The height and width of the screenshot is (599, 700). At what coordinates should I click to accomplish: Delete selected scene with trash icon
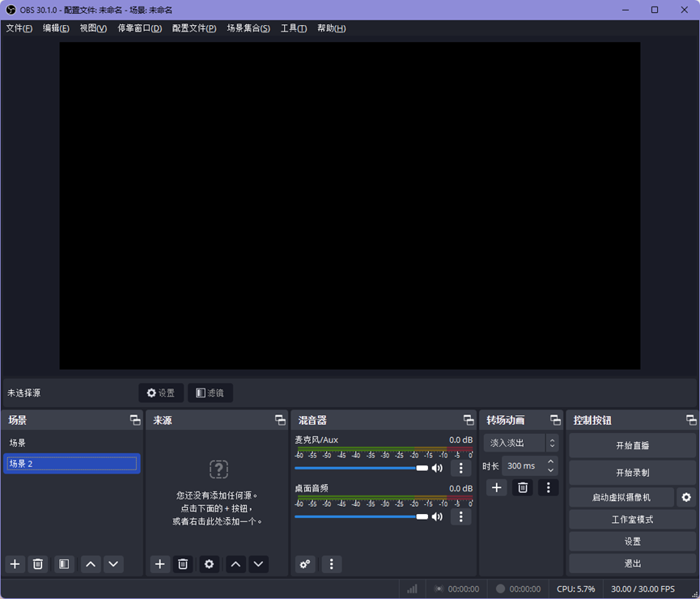point(38,564)
